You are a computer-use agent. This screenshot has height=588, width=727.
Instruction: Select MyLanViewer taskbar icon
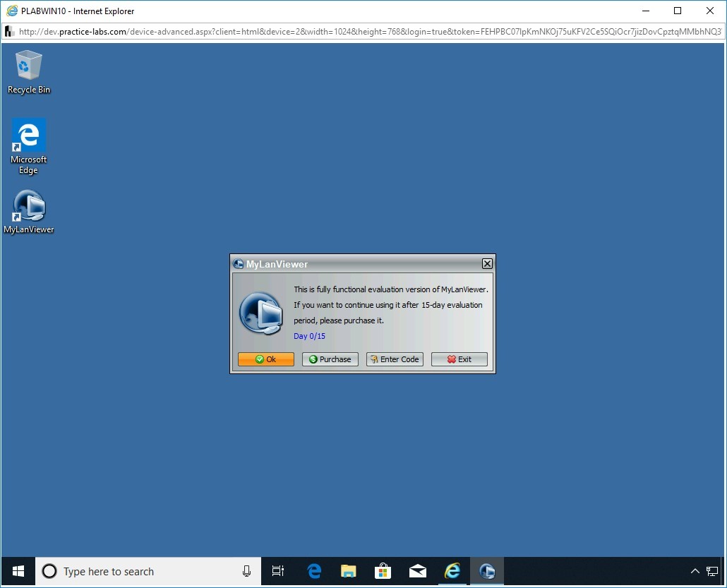pos(487,571)
